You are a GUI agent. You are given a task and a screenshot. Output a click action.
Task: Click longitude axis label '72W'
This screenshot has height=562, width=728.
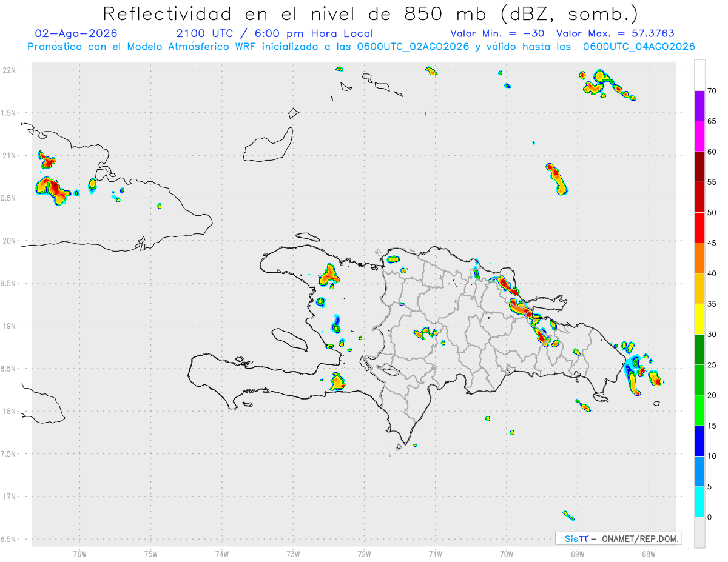pyautogui.click(x=364, y=554)
